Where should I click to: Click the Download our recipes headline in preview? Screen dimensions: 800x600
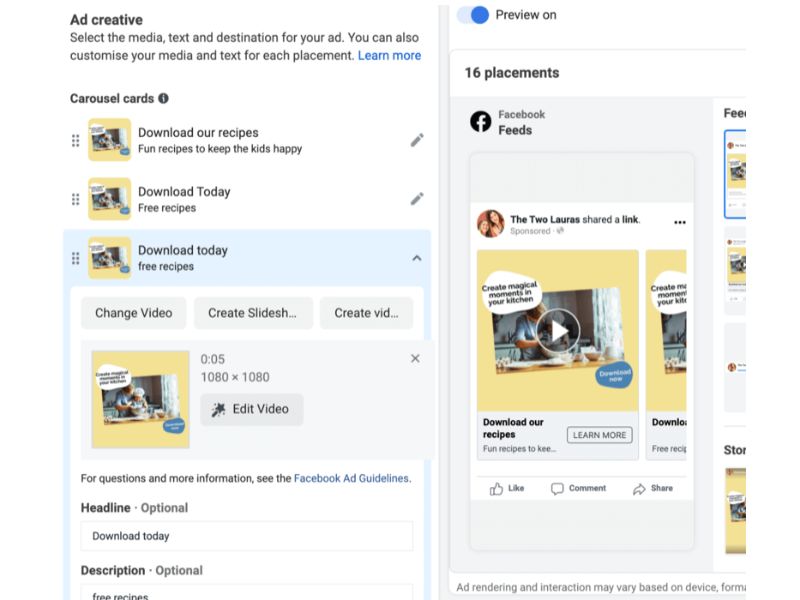pos(513,429)
